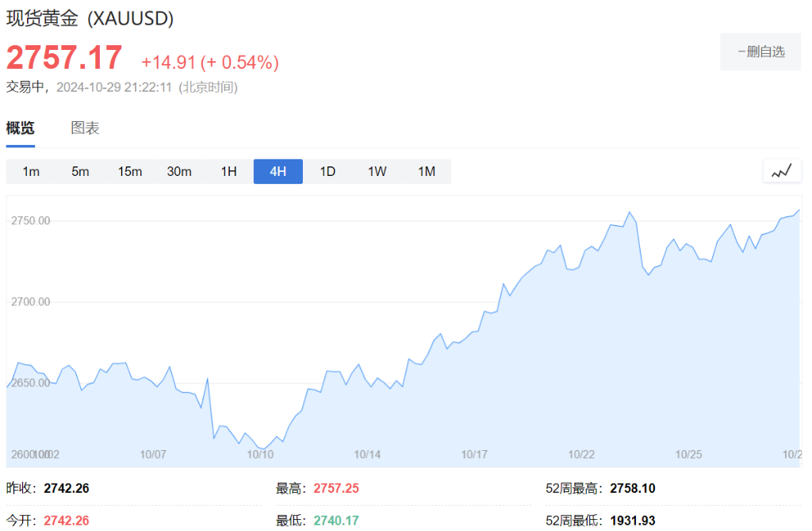Click the 今开 value 2742.26
This screenshot has width=812, height=531.
[x=67, y=521]
